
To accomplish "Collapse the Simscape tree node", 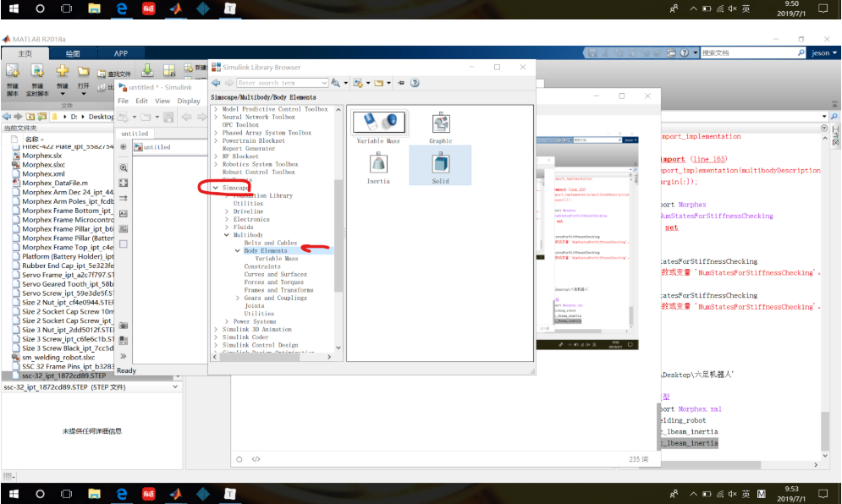I will (216, 188).
